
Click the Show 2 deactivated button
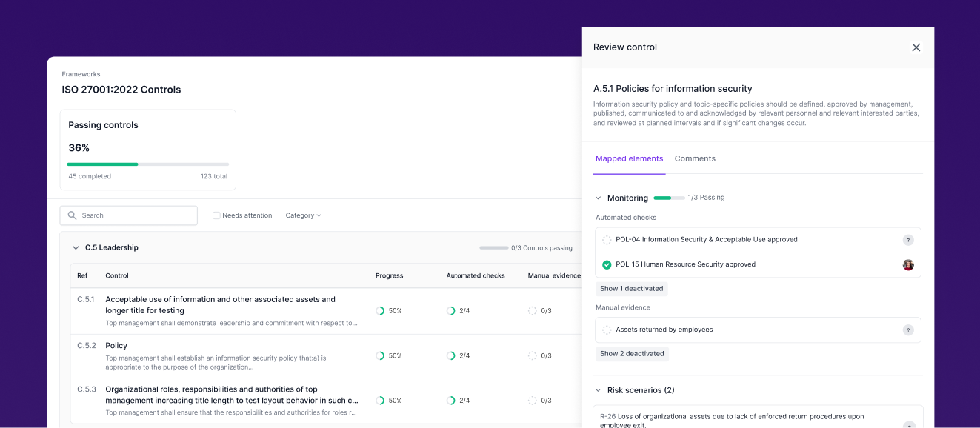(x=632, y=354)
